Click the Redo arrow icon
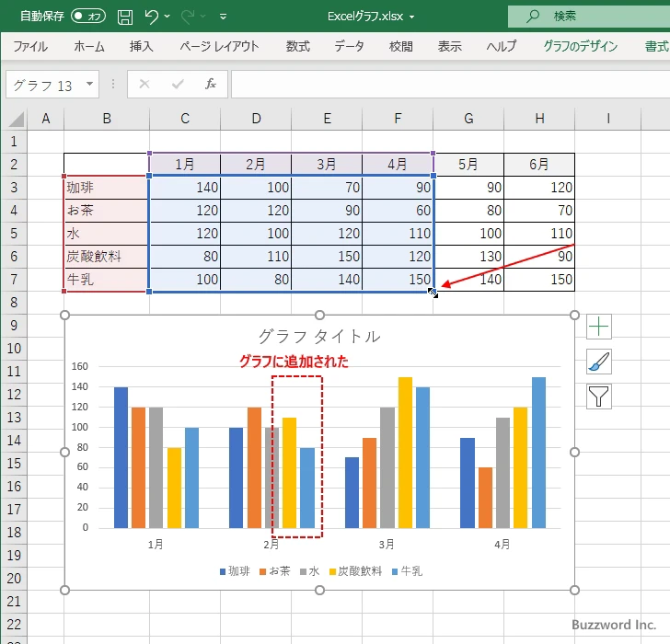This screenshot has width=670, height=644. click(188, 17)
